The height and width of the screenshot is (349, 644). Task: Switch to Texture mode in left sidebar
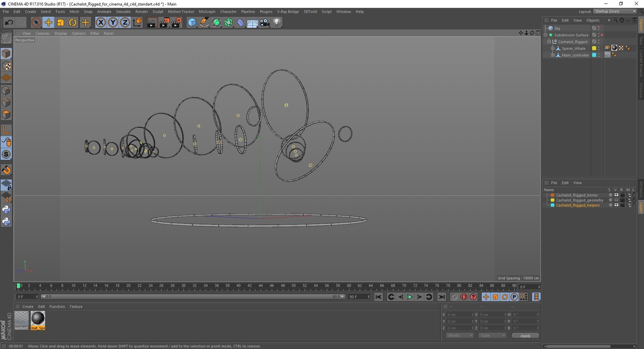(6, 66)
